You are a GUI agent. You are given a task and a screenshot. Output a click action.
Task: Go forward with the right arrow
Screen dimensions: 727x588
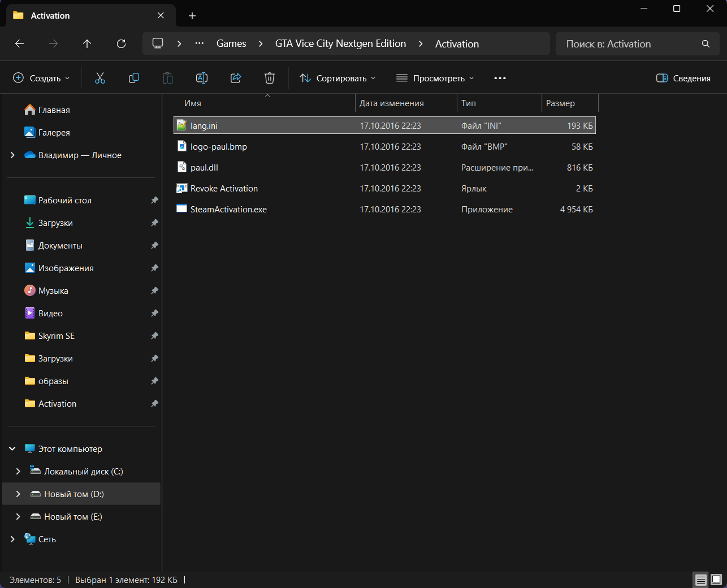pyautogui.click(x=53, y=43)
